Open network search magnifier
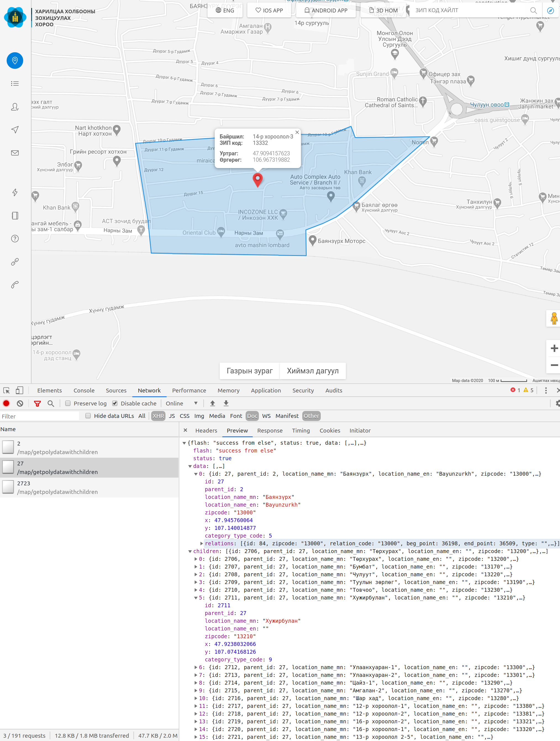This screenshot has width=560, height=741. [x=51, y=403]
